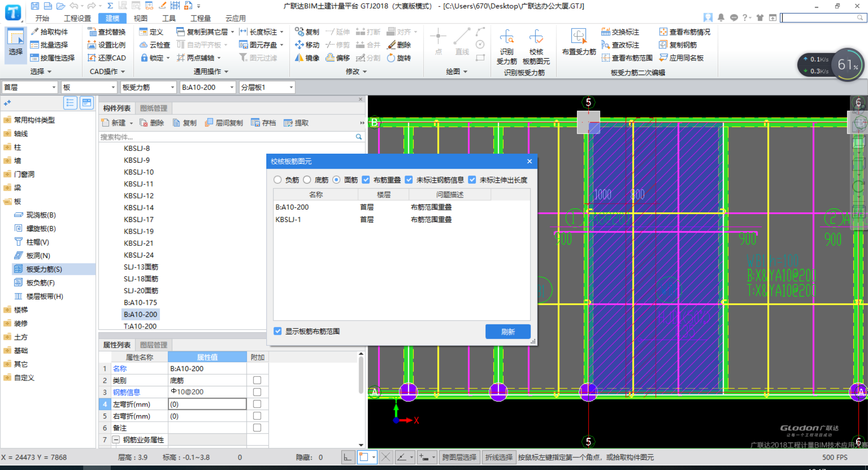Click the 折线选择 status bar button
The image size is (868, 470).
click(499, 457)
